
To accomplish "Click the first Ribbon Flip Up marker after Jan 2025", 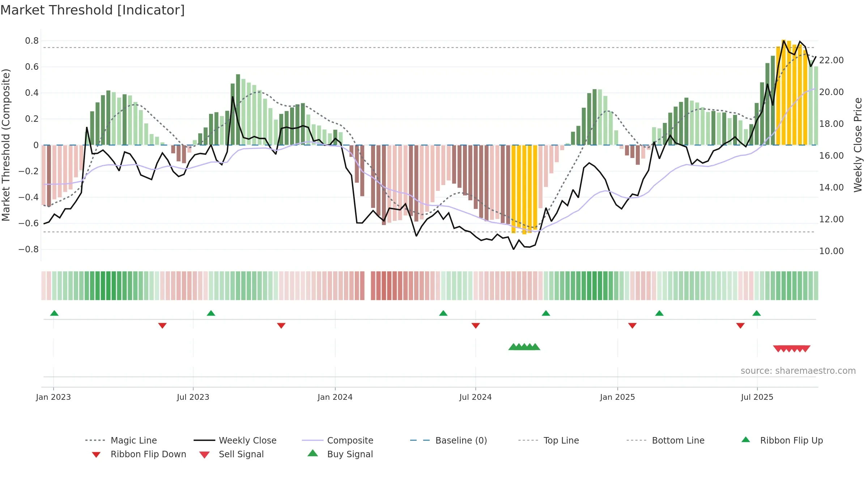I will (x=659, y=313).
